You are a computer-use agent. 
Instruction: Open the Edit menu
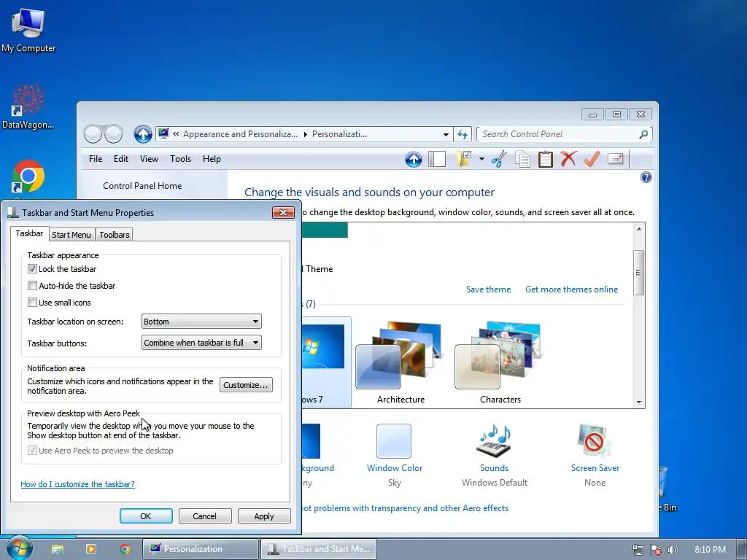click(121, 159)
